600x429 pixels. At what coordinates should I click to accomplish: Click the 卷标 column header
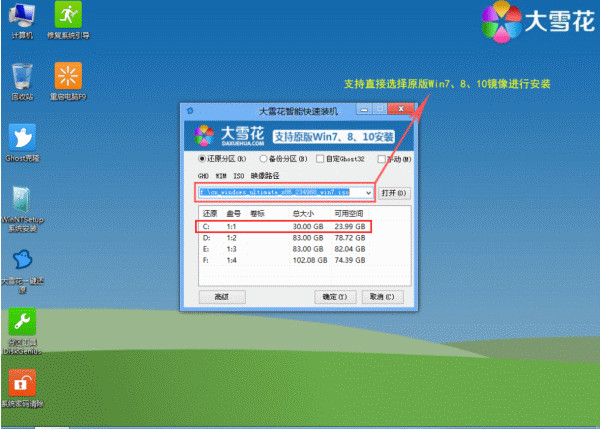[257, 214]
